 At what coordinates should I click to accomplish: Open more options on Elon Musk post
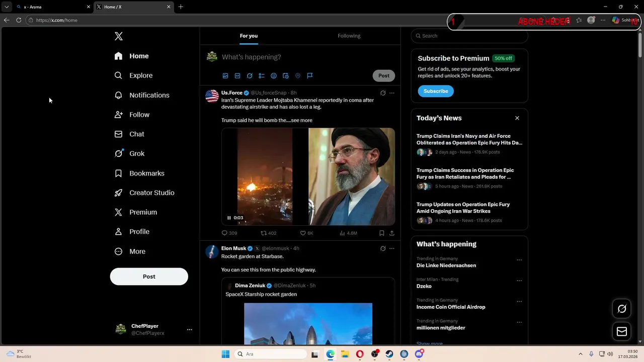point(392,248)
